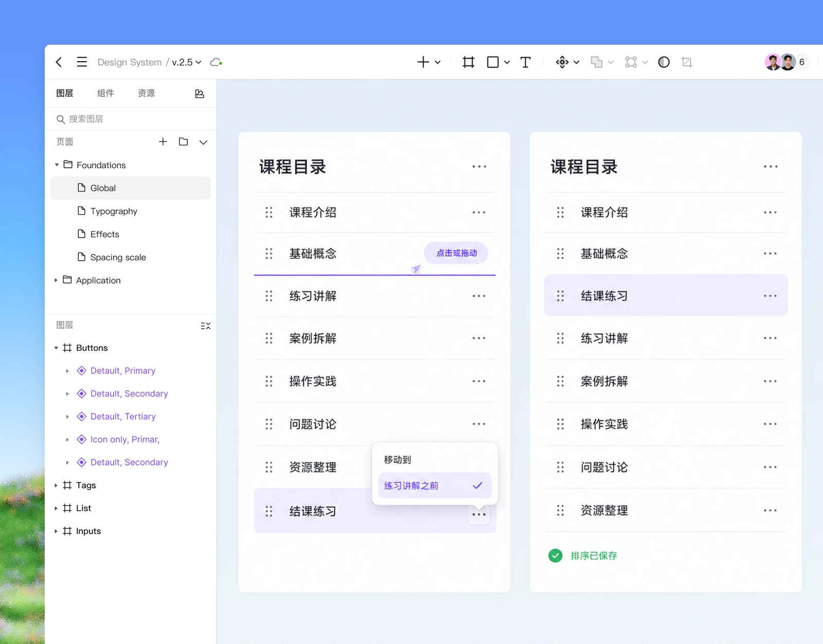
Task: Switch to the 资源 tab
Action: [147, 93]
